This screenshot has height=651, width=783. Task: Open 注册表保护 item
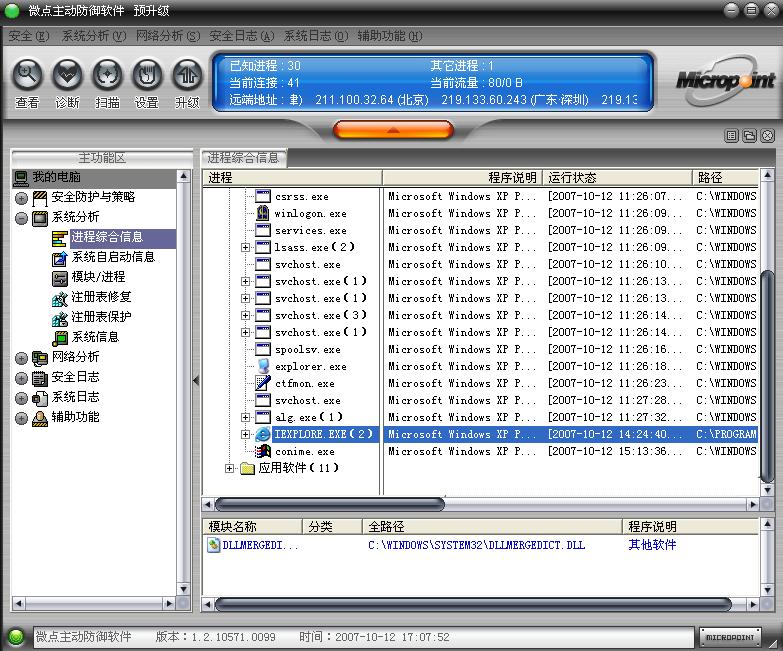pyautogui.click(x=101, y=317)
